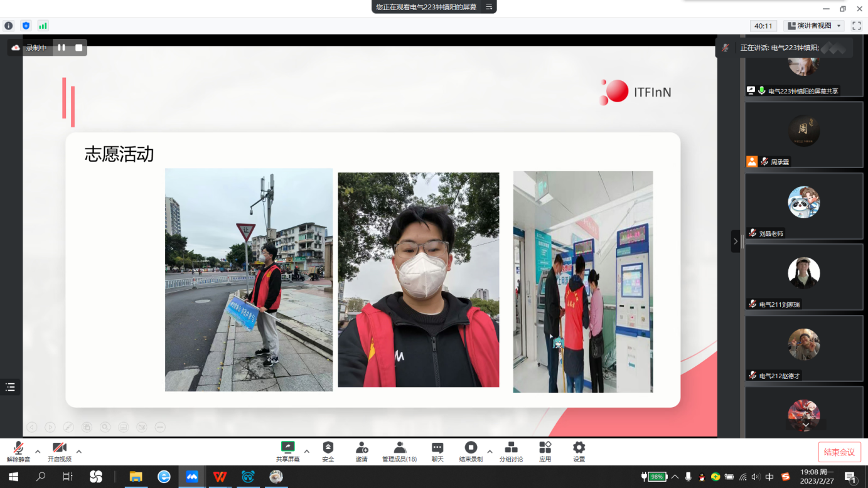Viewport: 868px width, 488px height.
Task: Click the 共享屏幕 share screen button
Action: click(x=288, y=452)
